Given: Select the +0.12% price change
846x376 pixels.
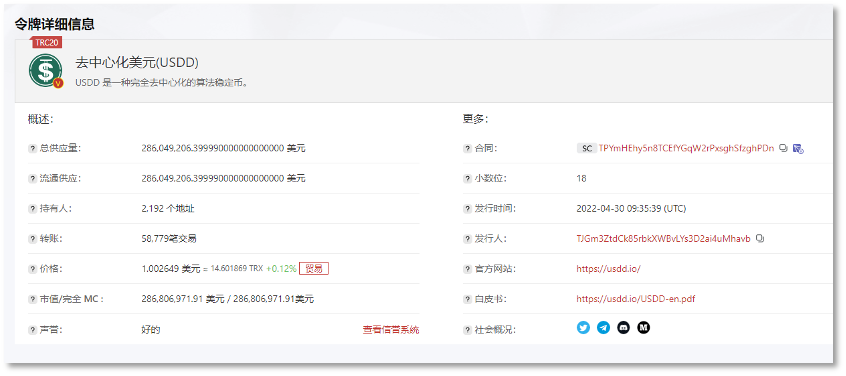Looking at the screenshot, I should (x=281, y=269).
